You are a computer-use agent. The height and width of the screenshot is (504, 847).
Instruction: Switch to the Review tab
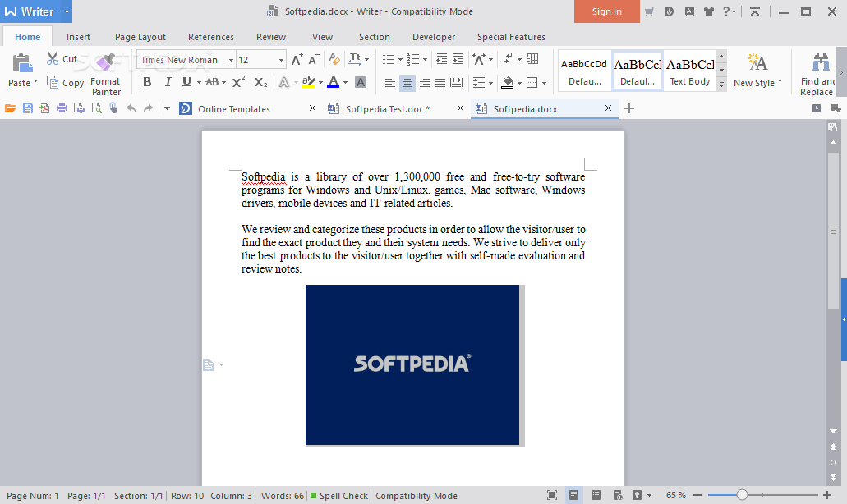271,37
